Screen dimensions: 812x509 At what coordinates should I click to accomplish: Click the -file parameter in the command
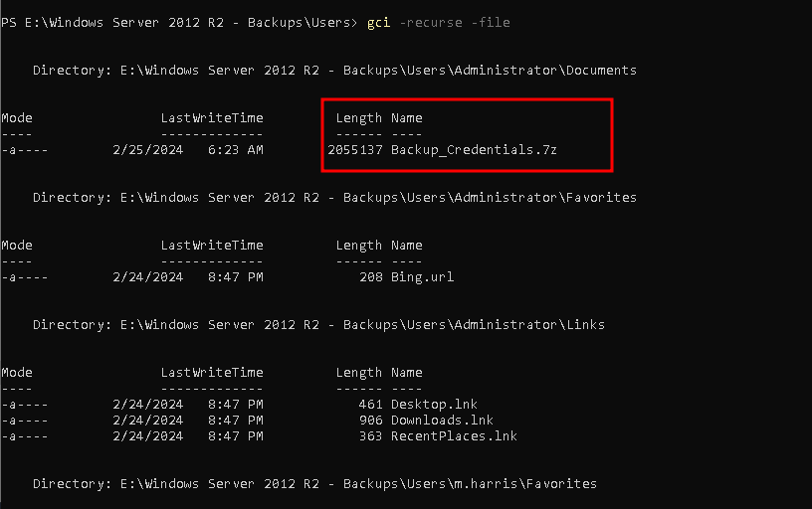pos(490,23)
